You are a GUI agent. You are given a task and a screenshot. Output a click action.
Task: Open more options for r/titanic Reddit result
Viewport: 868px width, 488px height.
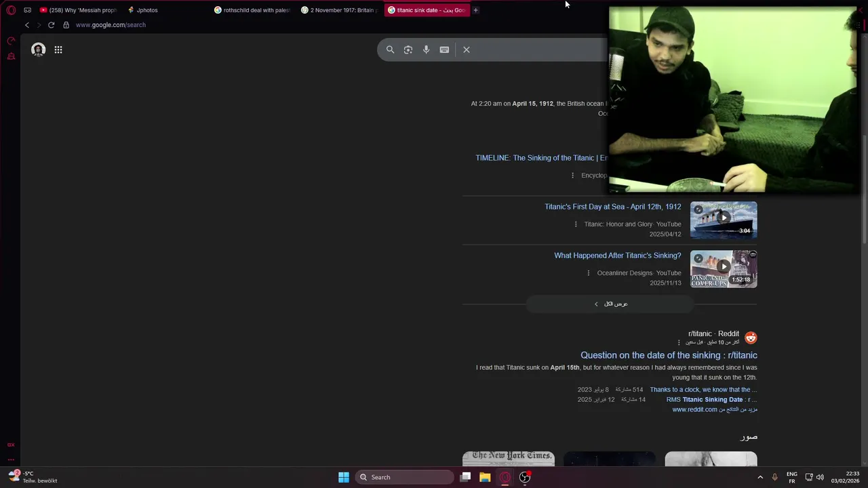click(679, 342)
